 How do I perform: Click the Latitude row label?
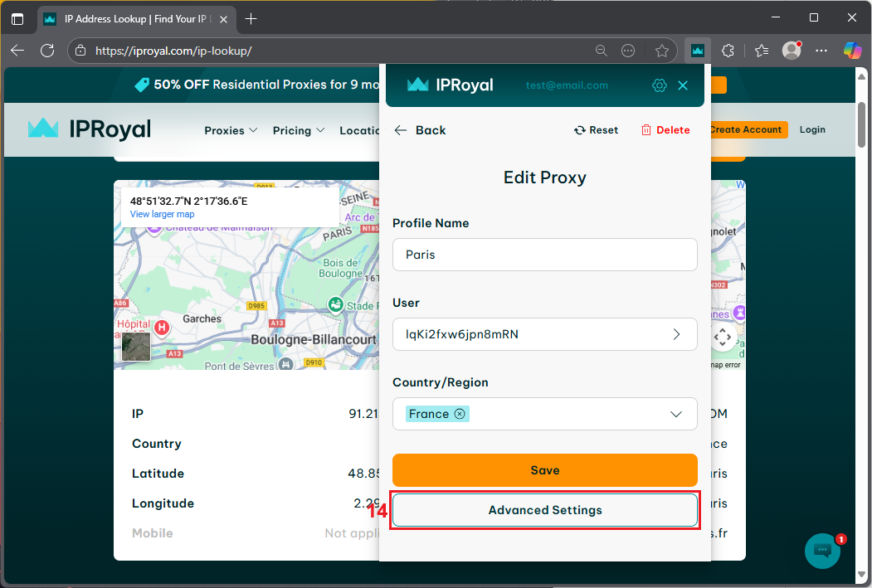[158, 474]
